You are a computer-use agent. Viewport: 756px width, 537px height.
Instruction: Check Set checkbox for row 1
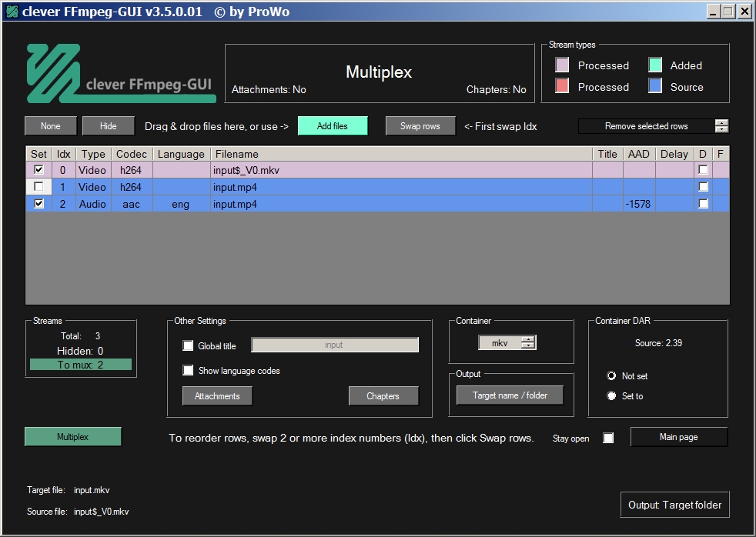(38, 186)
